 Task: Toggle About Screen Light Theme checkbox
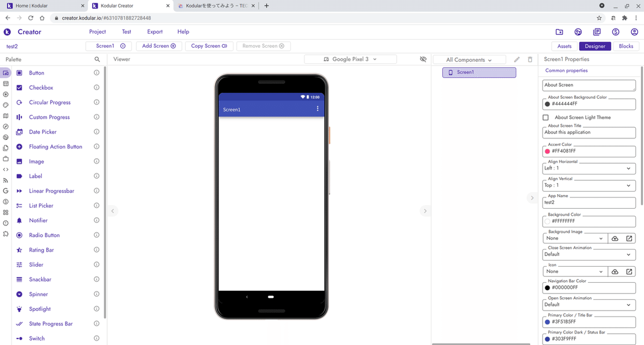tap(546, 118)
